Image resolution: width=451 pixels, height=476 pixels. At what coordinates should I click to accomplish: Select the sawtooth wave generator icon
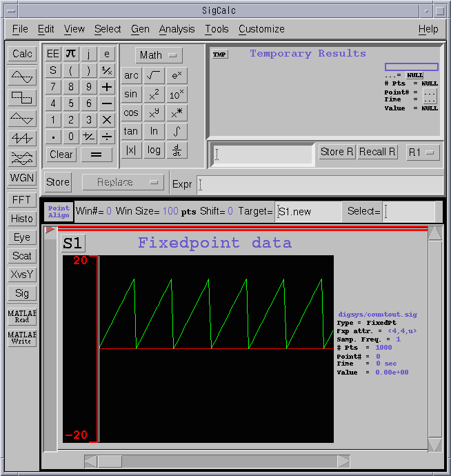point(22,139)
